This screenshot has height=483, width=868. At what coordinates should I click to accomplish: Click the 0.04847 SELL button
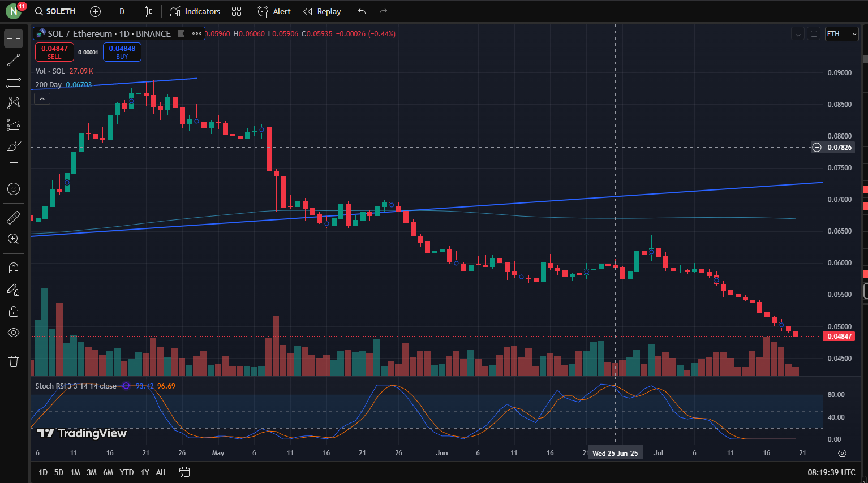pos(54,52)
